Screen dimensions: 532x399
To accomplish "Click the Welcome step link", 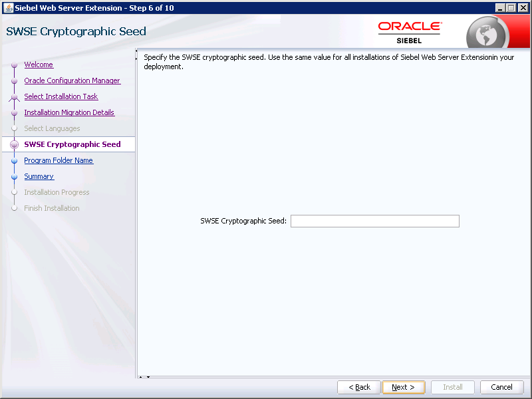I will point(39,65).
